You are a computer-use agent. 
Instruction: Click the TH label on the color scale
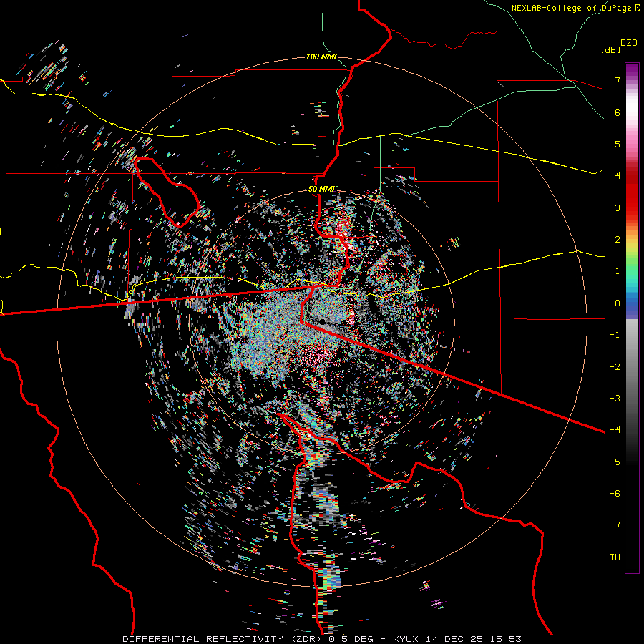(615, 557)
